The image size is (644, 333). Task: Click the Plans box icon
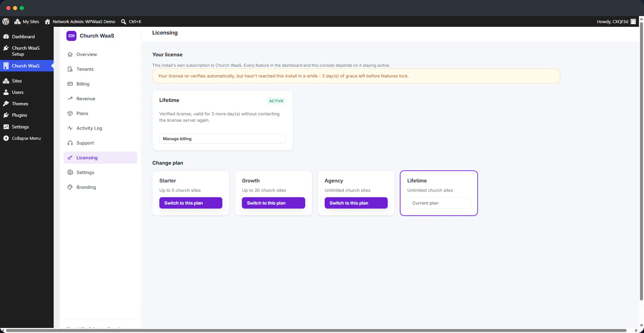[70, 113]
